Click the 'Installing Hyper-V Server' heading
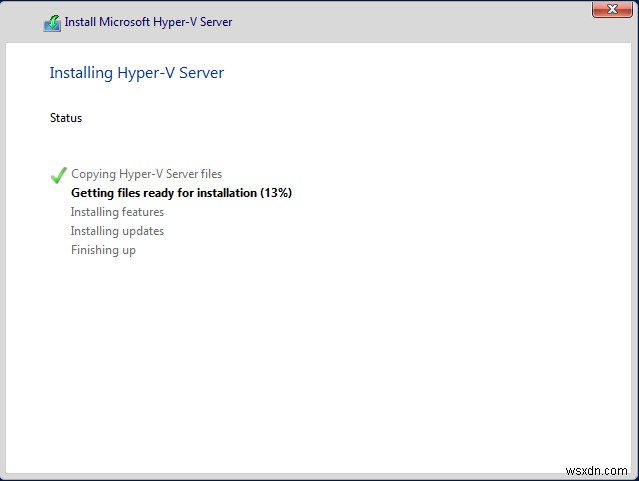Image resolution: width=639 pixels, height=481 pixels. pos(137,72)
